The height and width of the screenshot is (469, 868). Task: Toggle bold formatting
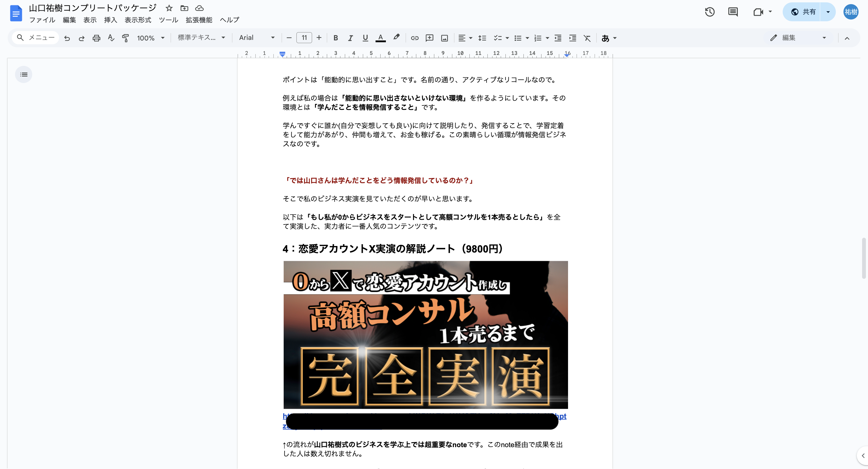click(x=335, y=38)
